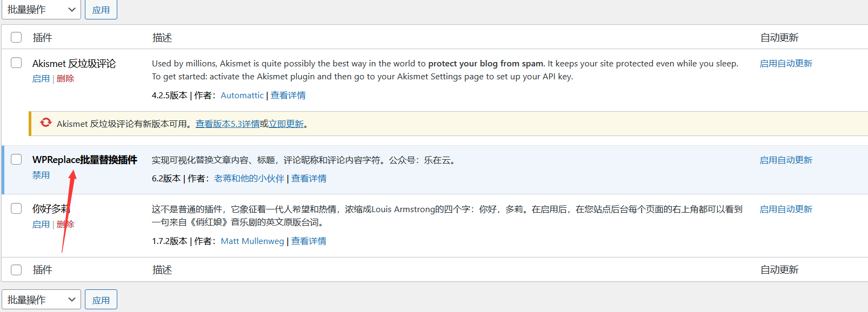
Task: Enable auto-updates for WPReplace
Action: (x=786, y=160)
